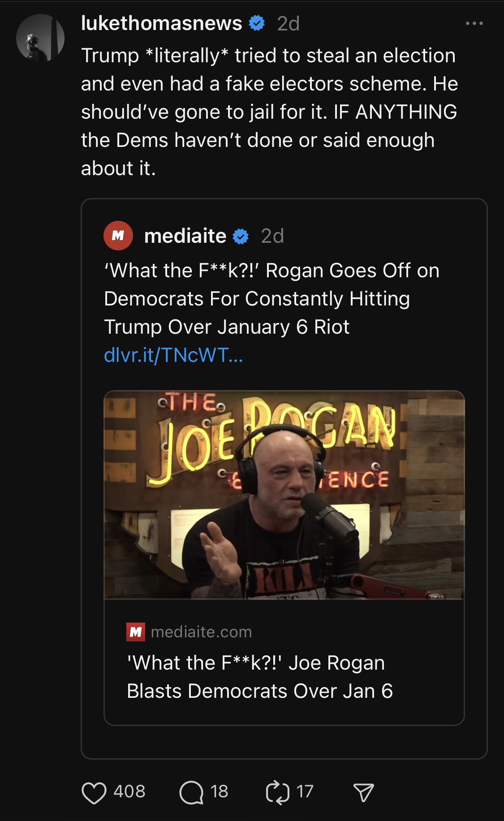View the 17 reposts count
This screenshot has width=504, height=821.
pyautogui.click(x=305, y=791)
